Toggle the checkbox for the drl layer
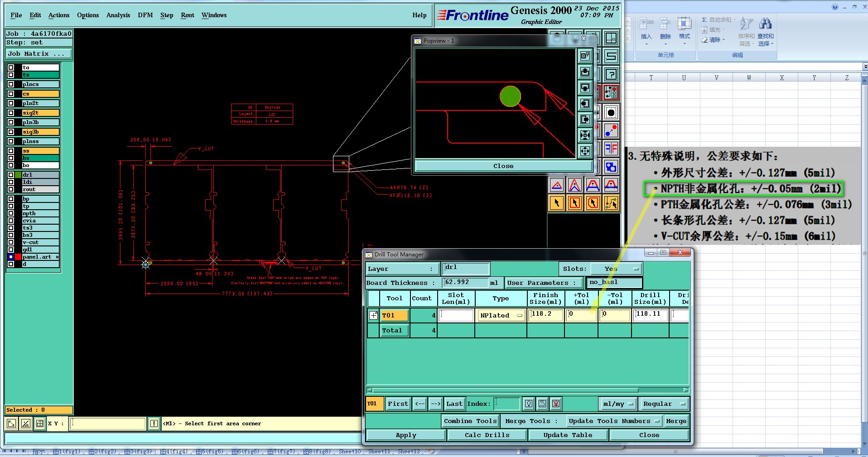Viewport: 868px width, 457px height. [x=11, y=175]
